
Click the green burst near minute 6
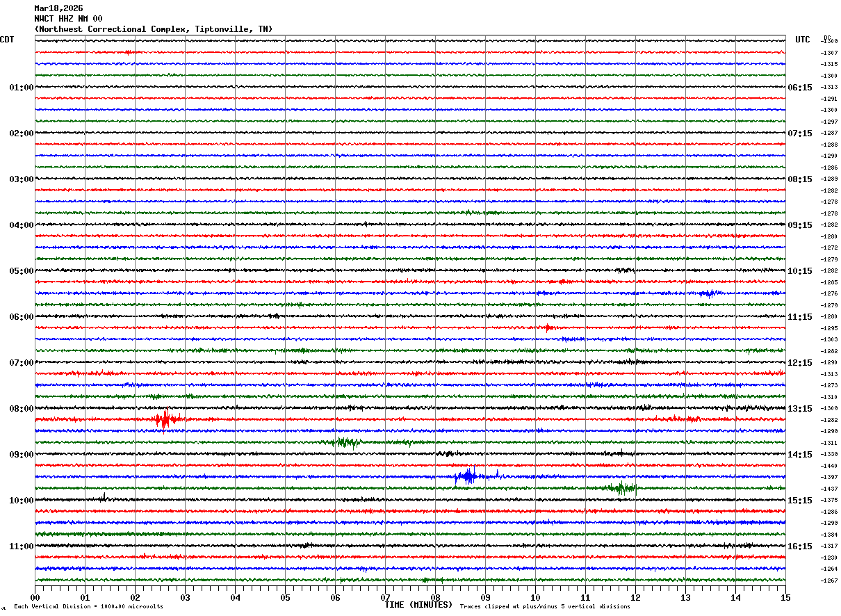346,441
